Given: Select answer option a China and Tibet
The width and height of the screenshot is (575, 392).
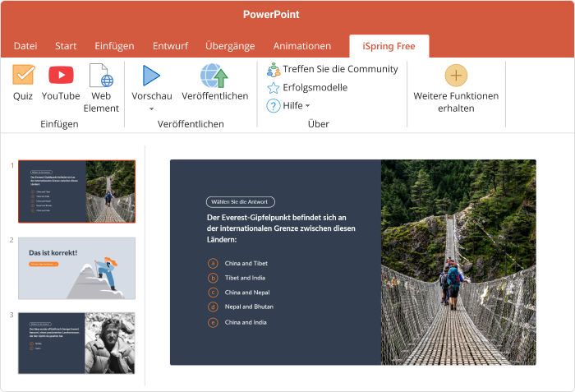Looking at the screenshot, I should pos(213,263).
